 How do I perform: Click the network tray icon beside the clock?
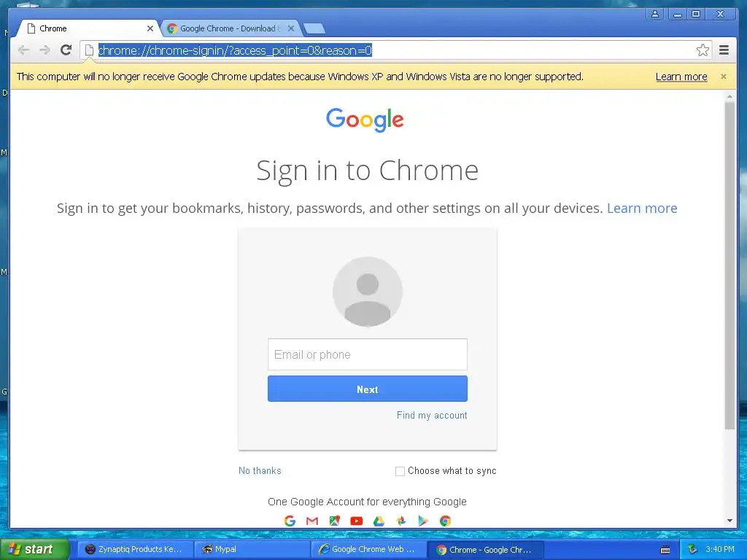click(x=692, y=549)
